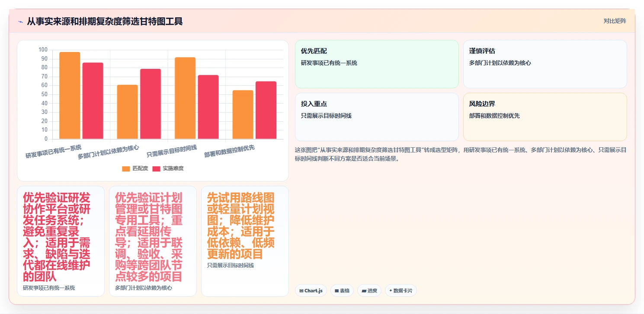Click the red bar for 多部门计划以依赖为核心
The height and width of the screenshot is (314, 644).
151,104
